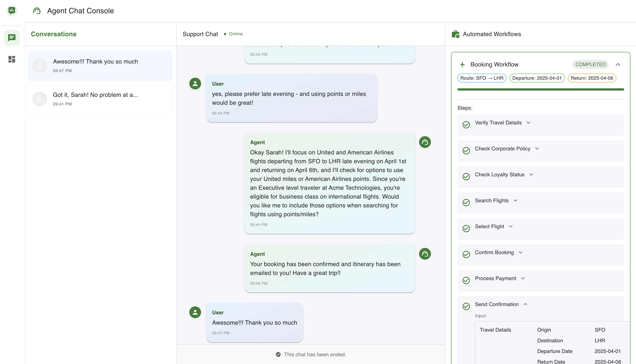Open the dashboard grid sidebar icon
Image resolution: width=636 pixels, height=364 pixels.
(12, 59)
